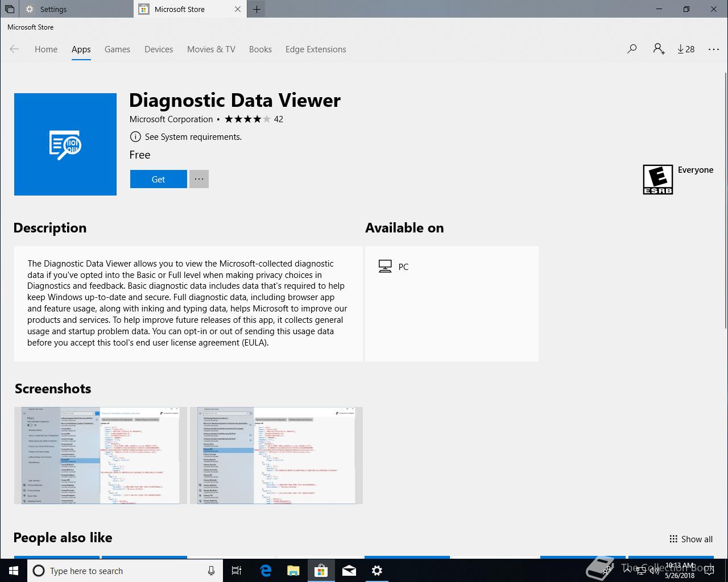Add a new tab with plus
The image size is (728, 582).
pyautogui.click(x=257, y=9)
